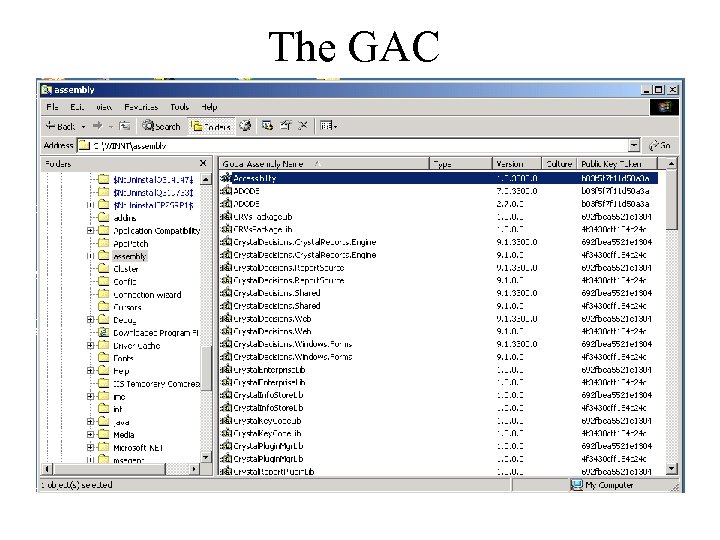Expand Application Compatibility folder node
The image size is (720, 540).
tap(90, 231)
